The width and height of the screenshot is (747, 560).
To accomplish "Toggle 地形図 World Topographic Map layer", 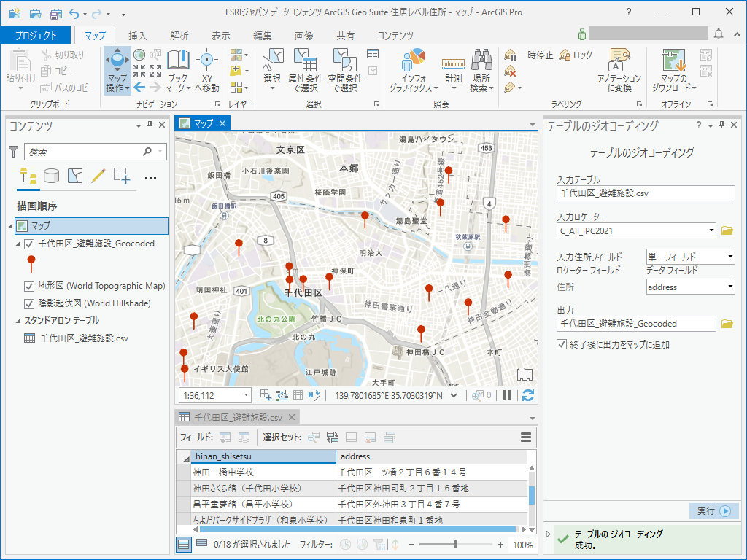I will click(x=29, y=286).
